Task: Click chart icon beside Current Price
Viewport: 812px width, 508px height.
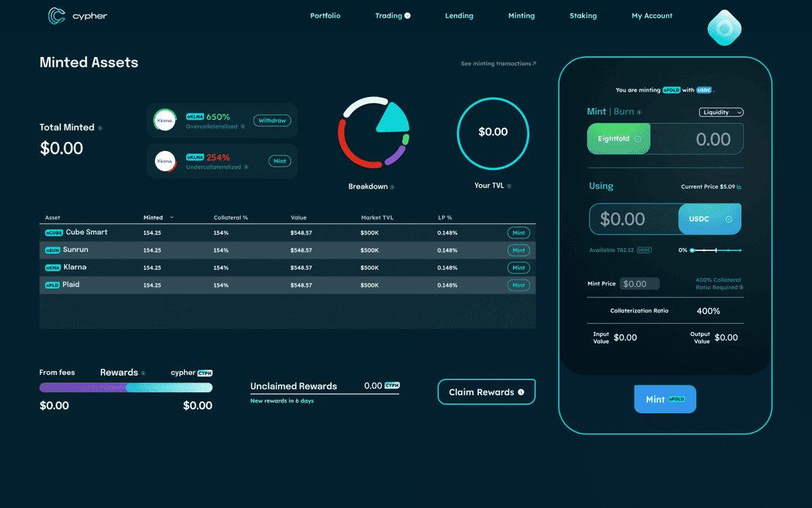Action: (x=739, y=187)
